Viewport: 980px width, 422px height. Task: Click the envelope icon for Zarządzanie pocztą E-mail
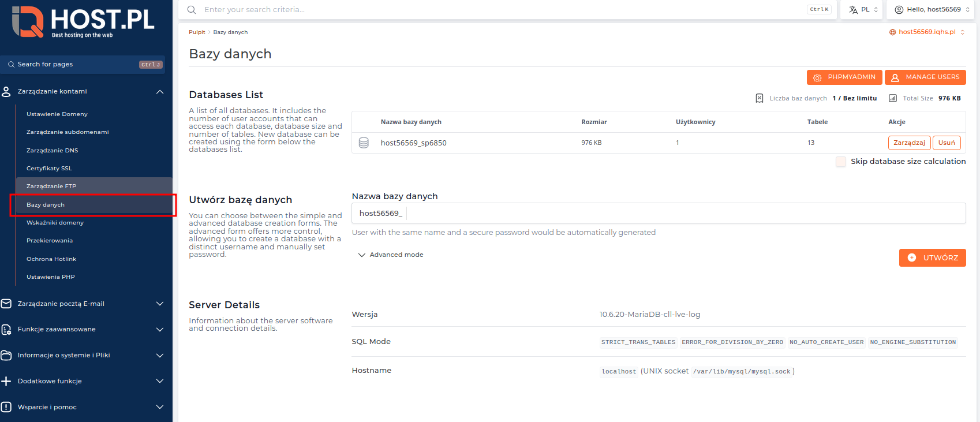(x=6, y=304)
